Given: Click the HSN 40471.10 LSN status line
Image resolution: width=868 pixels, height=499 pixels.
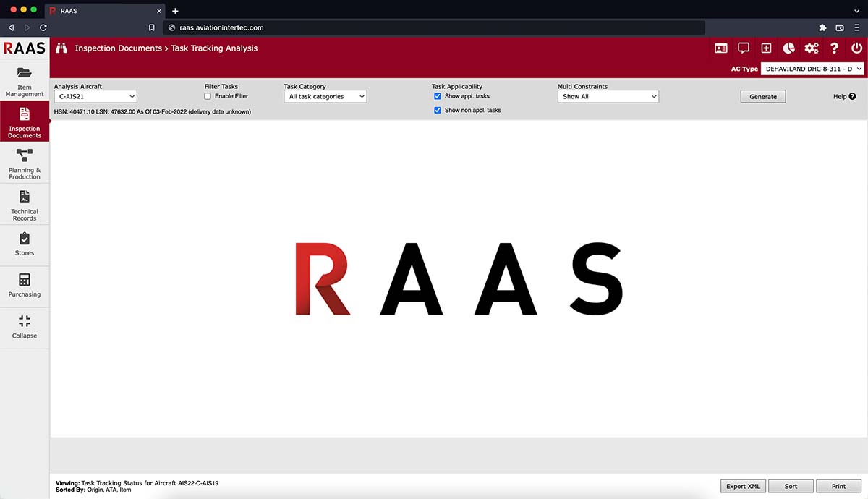Looking at the screenshot, I should point(153,111).
